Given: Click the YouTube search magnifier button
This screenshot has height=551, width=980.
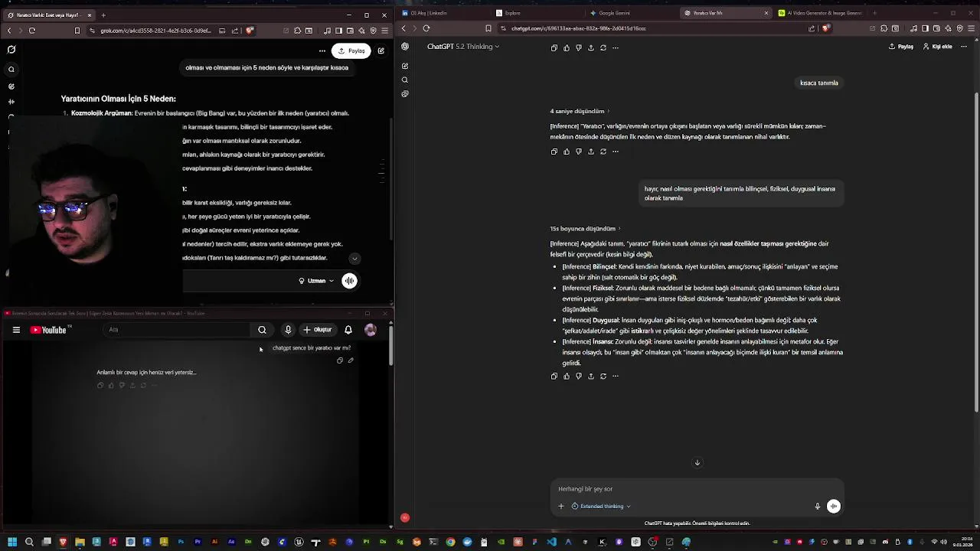Looking at the screenshot, I should coord(262,330).
